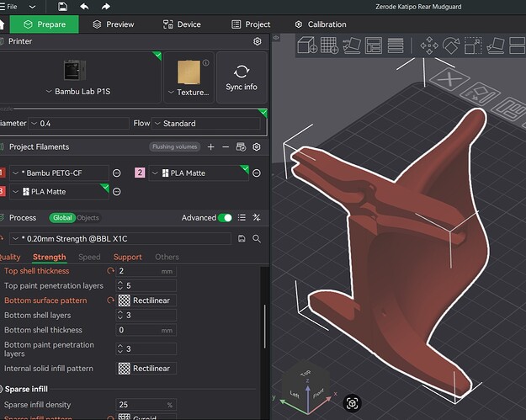Click the Add cube primitive icon
This screenshot has width=526, height=420.
(x=307, y=45)
